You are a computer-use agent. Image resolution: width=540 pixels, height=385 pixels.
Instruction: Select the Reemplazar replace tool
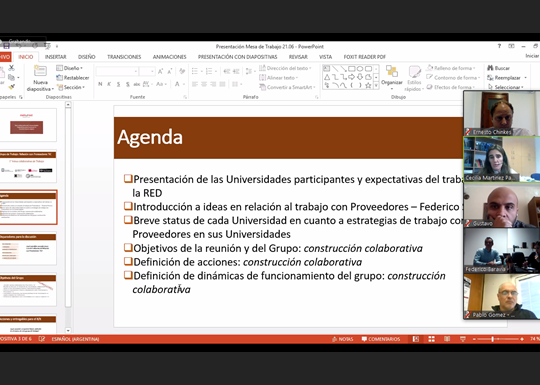click(507, 78)
